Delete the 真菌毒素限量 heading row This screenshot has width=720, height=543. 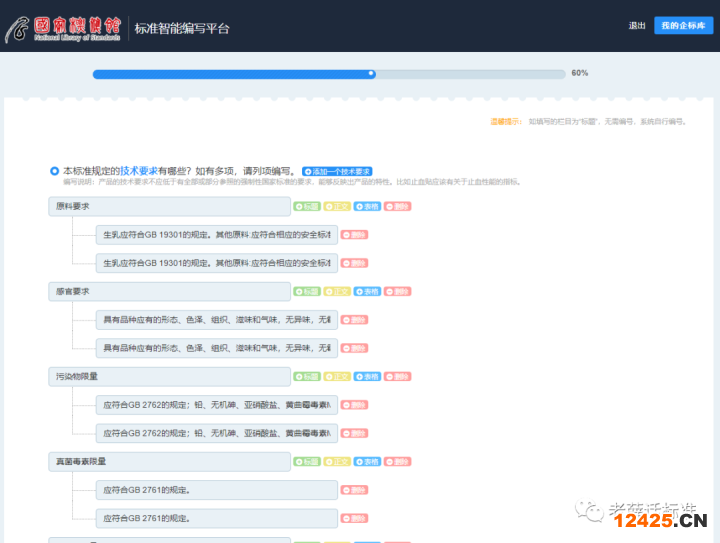[397, 462]
